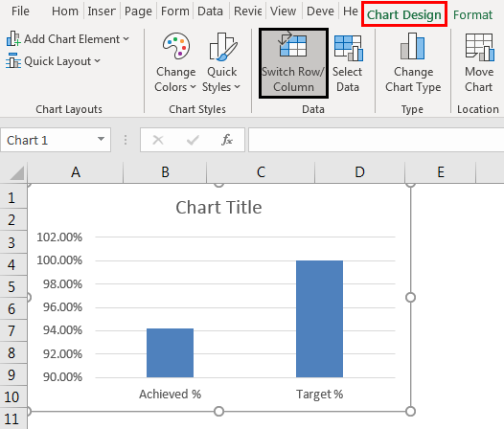Click the Achieved % axis label
Screen dimensions: 504x429
170,394
